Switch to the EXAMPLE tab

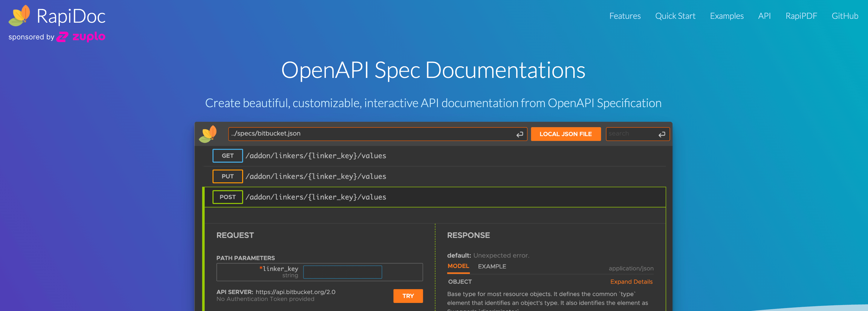[x=492, y=266]
